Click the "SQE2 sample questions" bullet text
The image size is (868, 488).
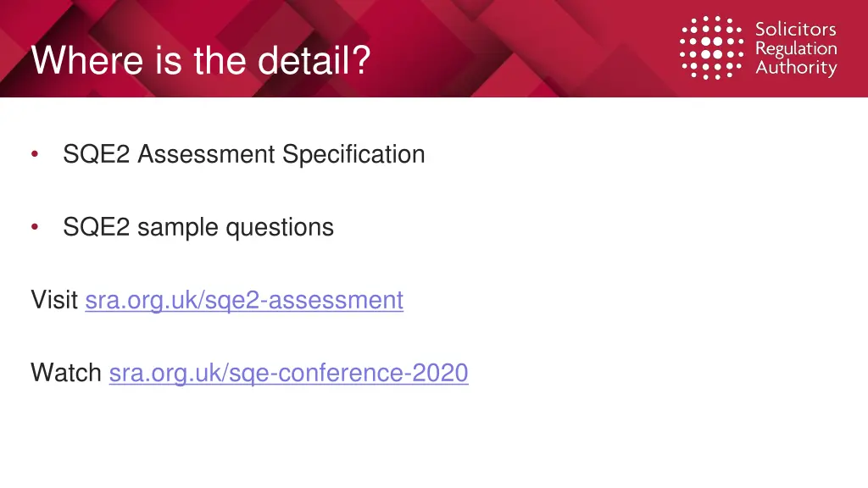(198, 227)
